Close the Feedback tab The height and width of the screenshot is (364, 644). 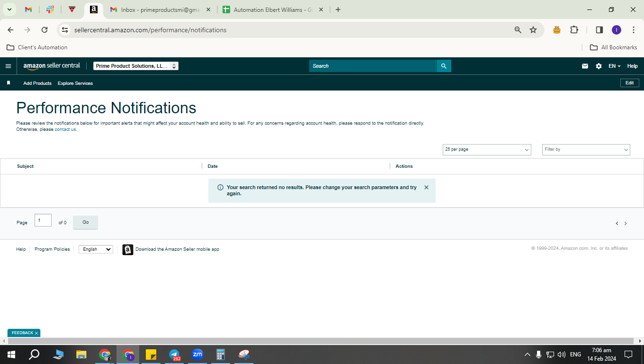(x=36, y=333)
